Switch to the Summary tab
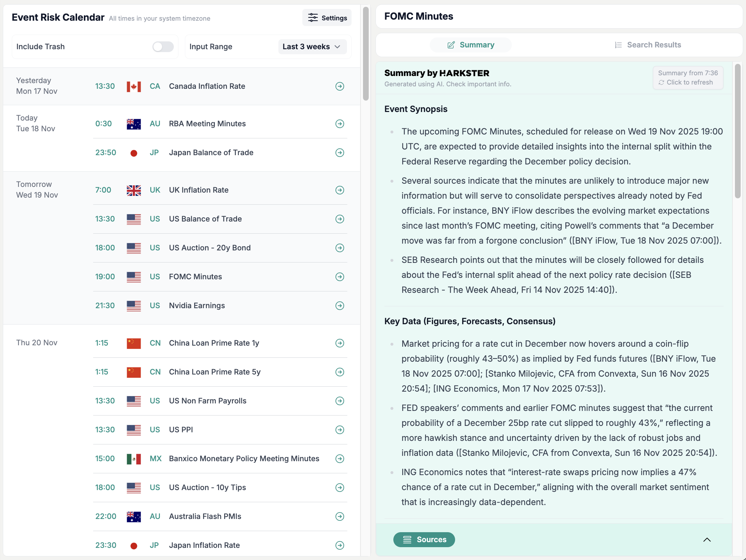Image resolution: width=746 pixels, height=560 pixels. tap(470, 45)
